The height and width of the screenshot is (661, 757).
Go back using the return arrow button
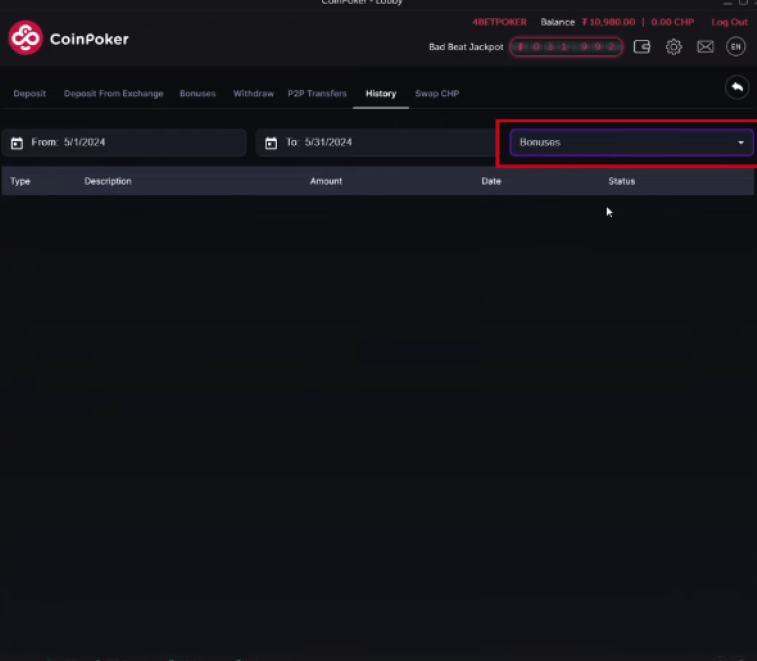pyautogui.click(x=737, y=88)
